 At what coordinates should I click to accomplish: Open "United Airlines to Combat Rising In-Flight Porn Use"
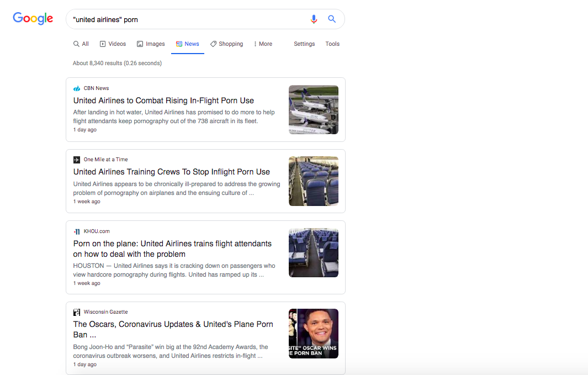(163, 101)
